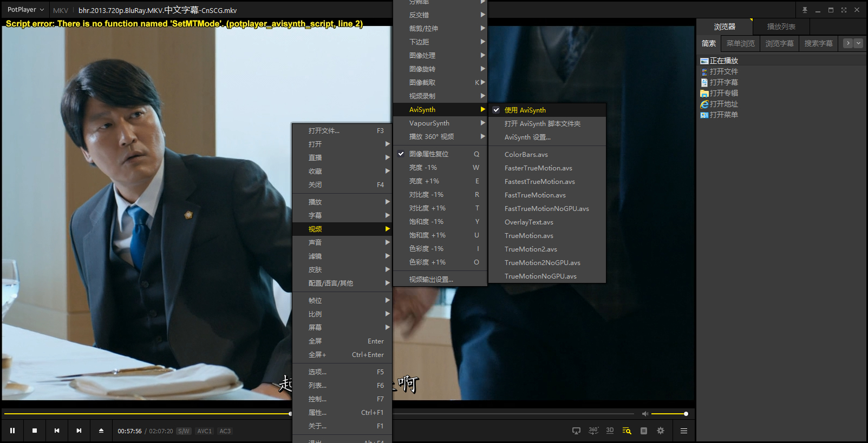The height and width of the screenshot is (443, 868).
Task: Load the OverlayText.avs script
Action: click(x=547, y=222)
